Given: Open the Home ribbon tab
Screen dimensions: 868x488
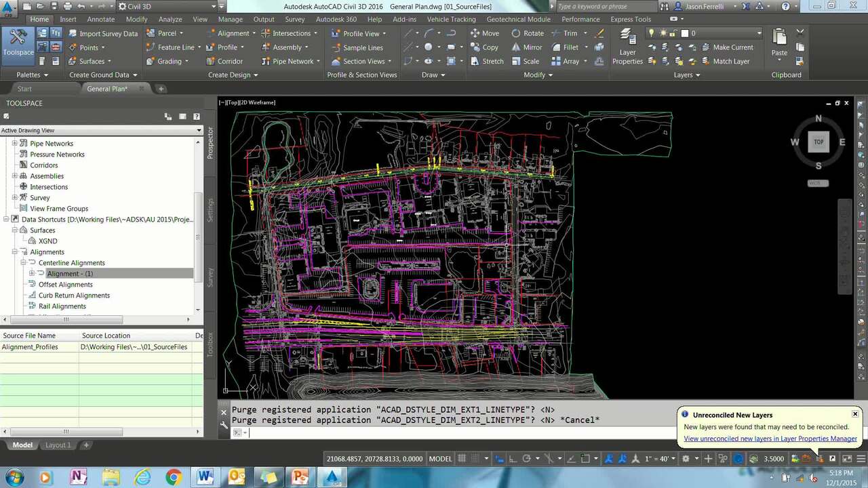Looking at the screenshot, I should [39, 19].
